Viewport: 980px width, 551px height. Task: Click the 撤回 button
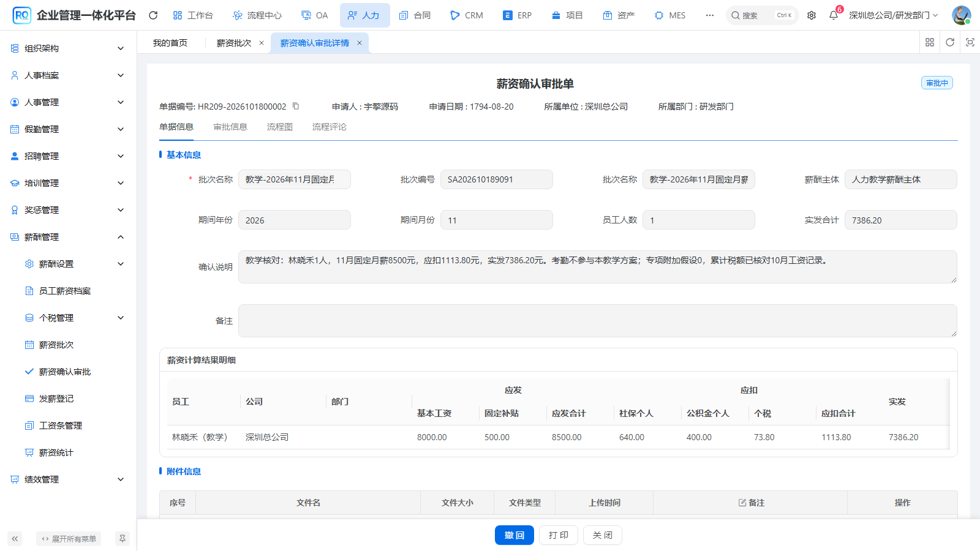pos(514,535)
